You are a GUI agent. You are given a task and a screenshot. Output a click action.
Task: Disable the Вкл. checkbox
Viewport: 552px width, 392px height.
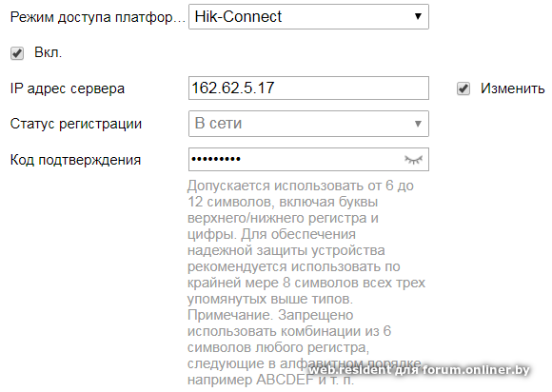pos(17,53)
